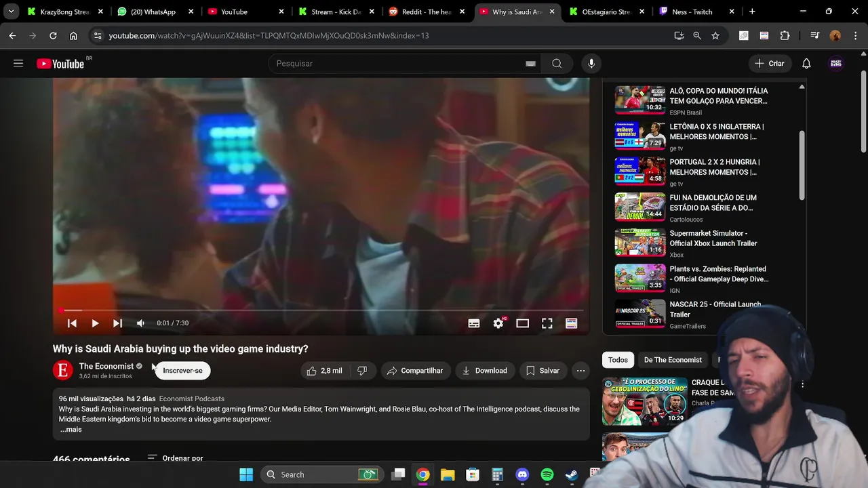Open the YouTube hamburger guide menu
The width and height of the screenshot is (868, 488).
[18, 63]
